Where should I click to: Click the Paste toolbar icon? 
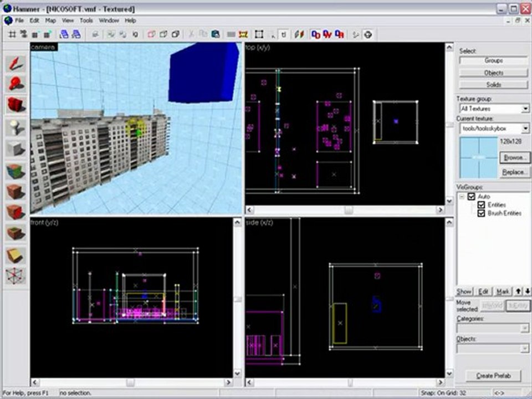(x=215, y=34)
